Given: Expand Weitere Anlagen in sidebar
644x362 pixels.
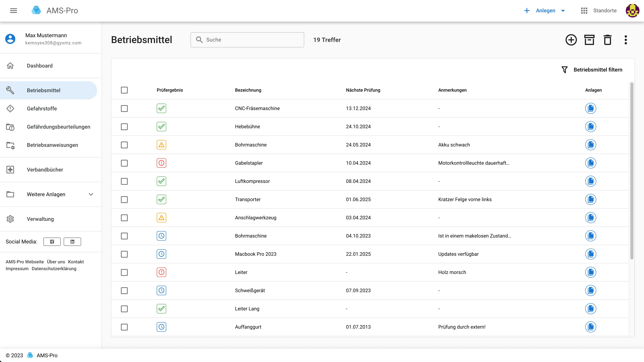Looking at the screenshot, I should 91,194.
